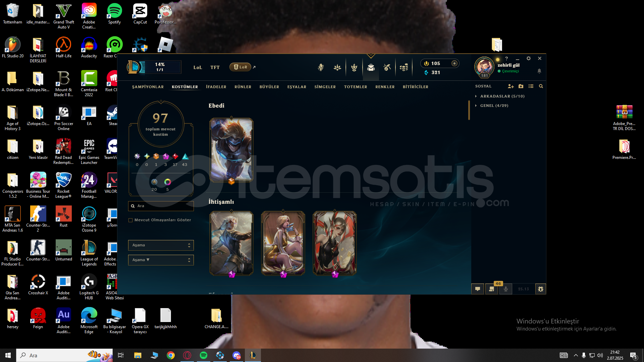This screenshot has height=362, width=644.
Task: Open the help question mark icon
Action: click(x=506, y=58)
